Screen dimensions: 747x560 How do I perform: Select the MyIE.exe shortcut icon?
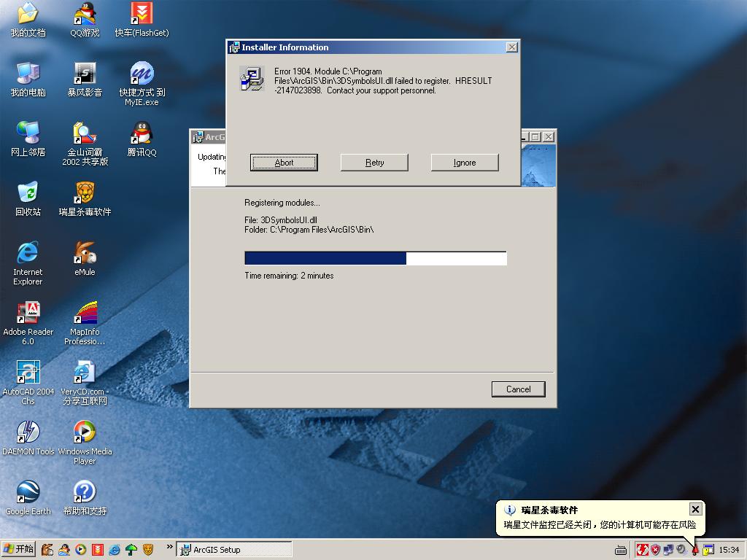pyautogui.click(x=142, y=84)
